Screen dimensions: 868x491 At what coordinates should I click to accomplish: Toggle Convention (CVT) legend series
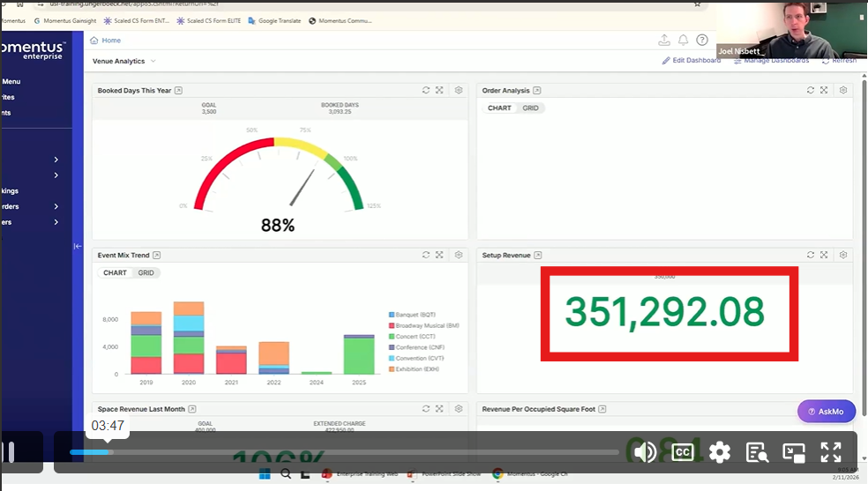coord(416,358)
